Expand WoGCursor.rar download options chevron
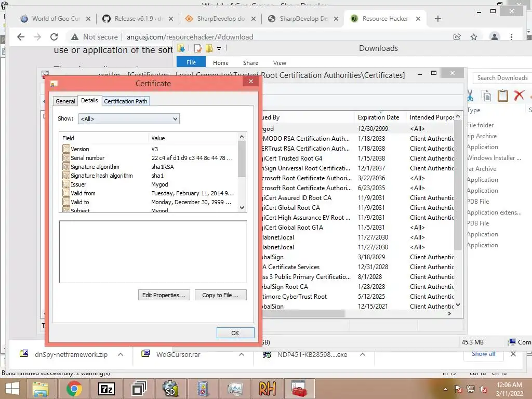532x399 pixels. [x=241, y=354]
